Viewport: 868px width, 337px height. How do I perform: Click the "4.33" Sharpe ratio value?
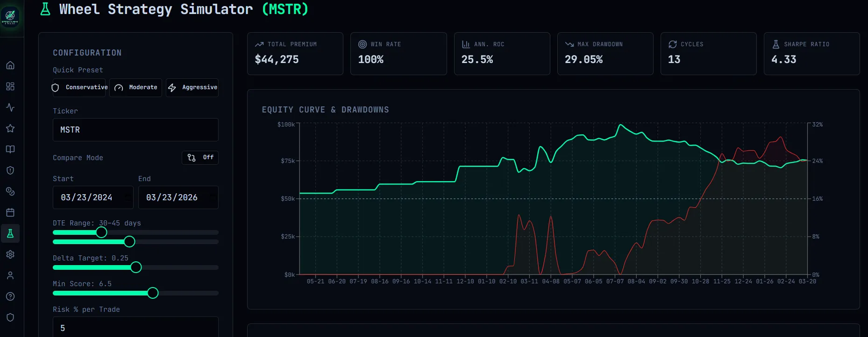[x=783, y=60]
